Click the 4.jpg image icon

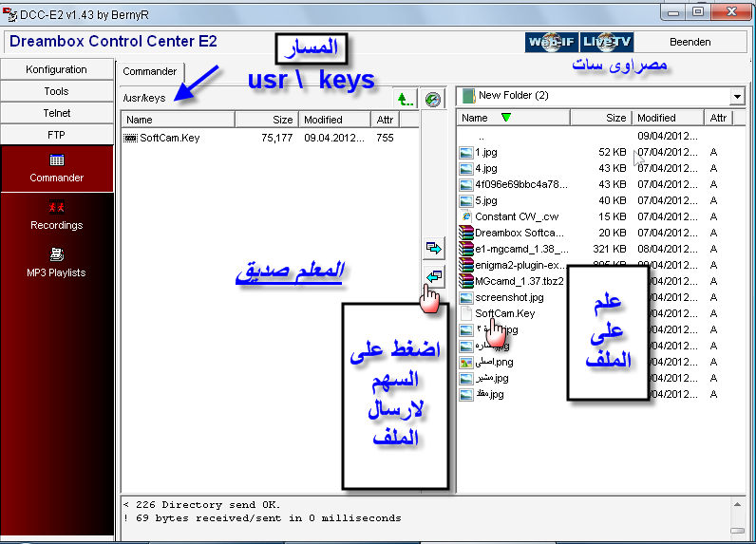465,169
